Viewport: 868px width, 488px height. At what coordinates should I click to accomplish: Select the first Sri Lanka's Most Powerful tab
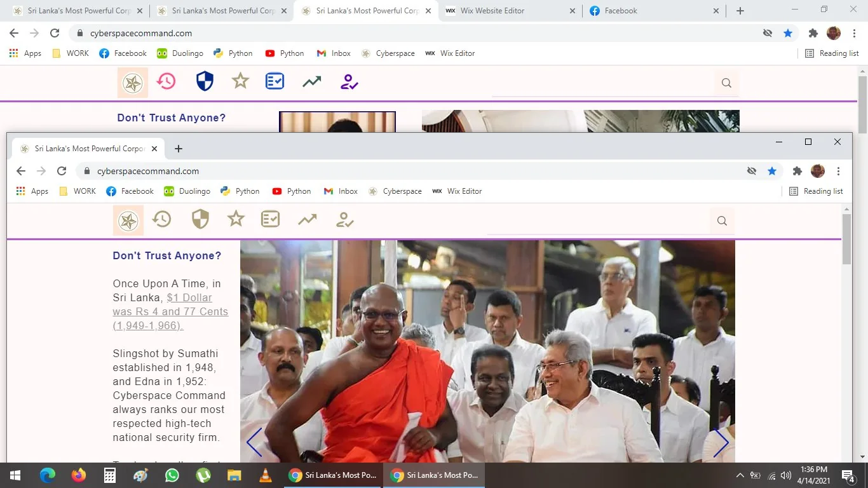pos(79,11)
